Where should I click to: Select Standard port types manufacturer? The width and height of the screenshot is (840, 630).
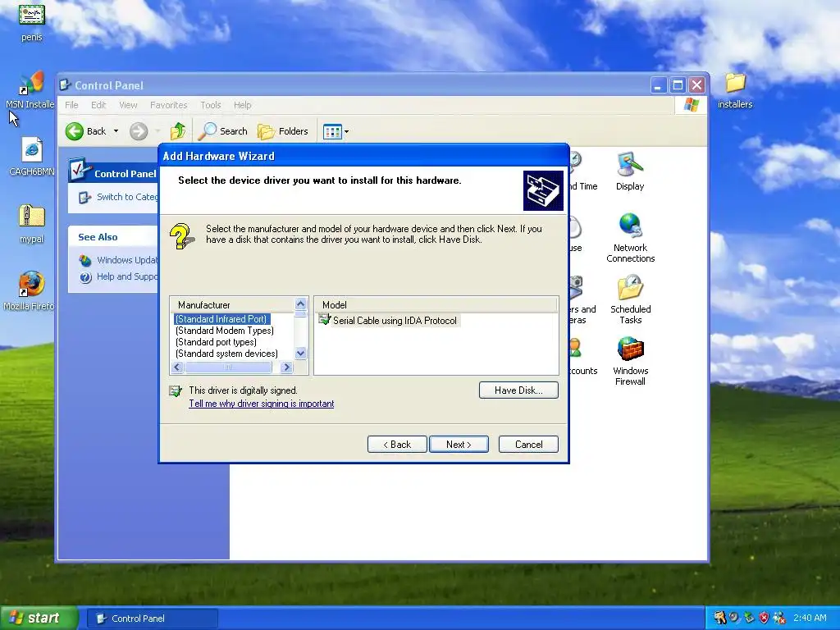(x=216, y=342)
